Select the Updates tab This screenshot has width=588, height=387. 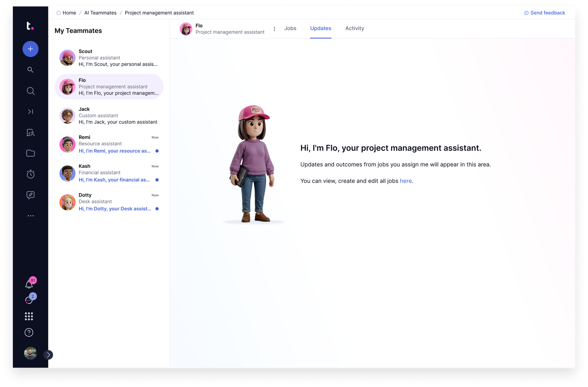coord(321,29)
